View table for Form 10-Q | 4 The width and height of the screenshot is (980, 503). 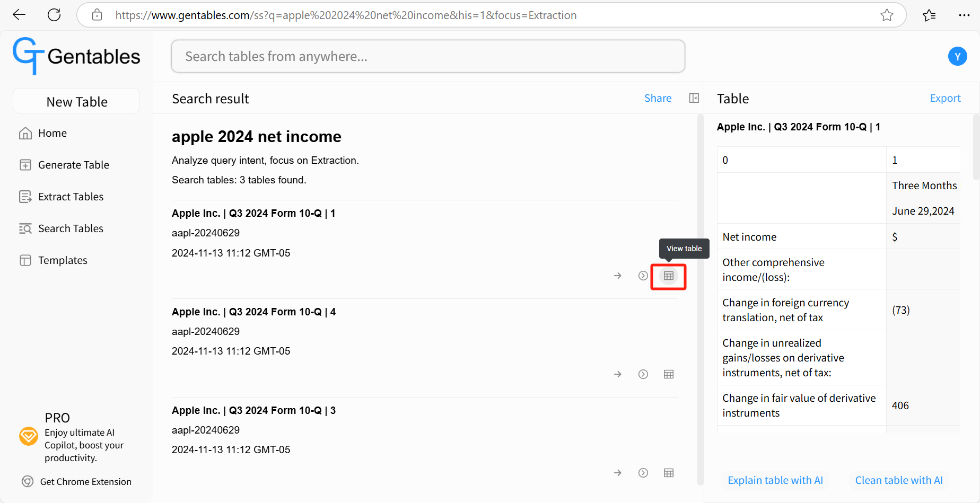click(669, 374)
